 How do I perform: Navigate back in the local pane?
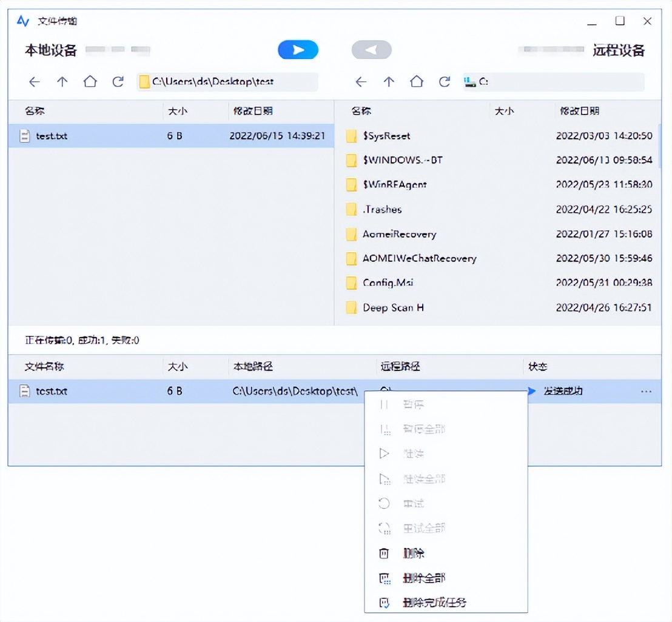[34, 81]
